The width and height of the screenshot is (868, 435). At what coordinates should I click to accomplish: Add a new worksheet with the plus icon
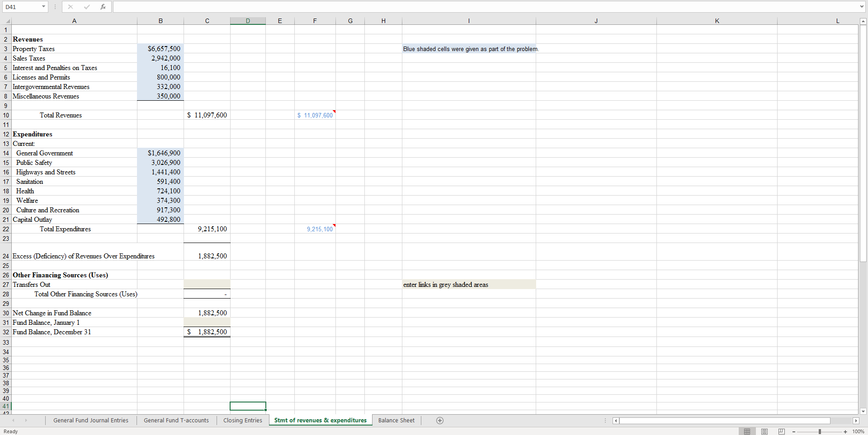pyautogui.click(x=439, y=420)
